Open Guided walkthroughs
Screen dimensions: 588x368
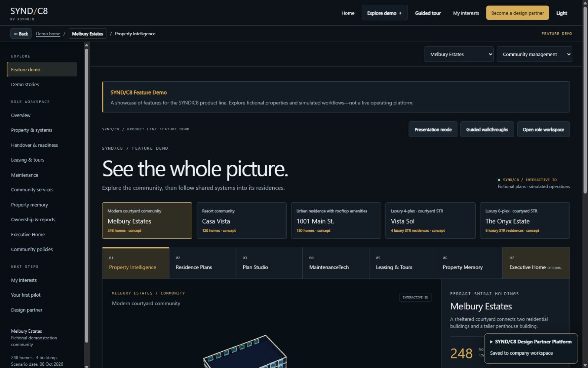[x=487, y=129]
